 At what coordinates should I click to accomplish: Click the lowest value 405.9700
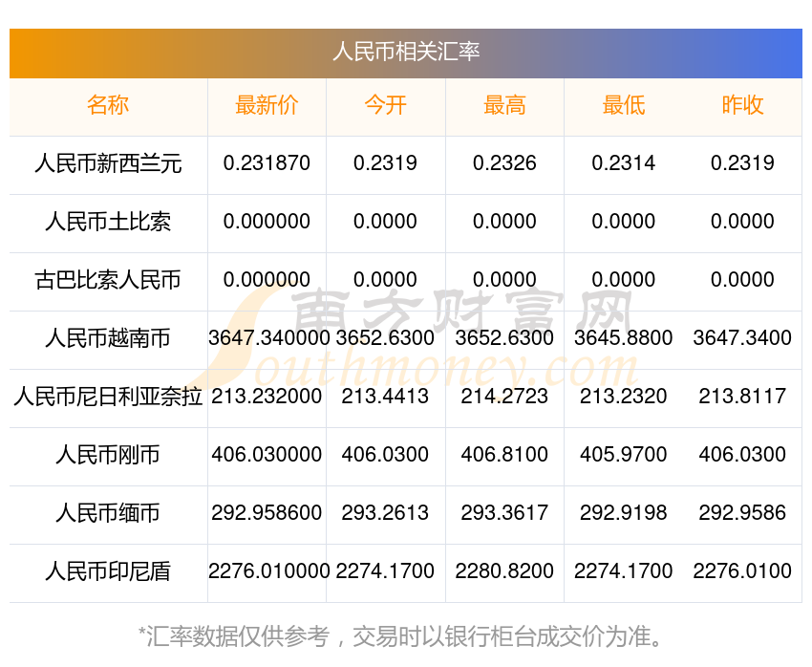(624, 454)
